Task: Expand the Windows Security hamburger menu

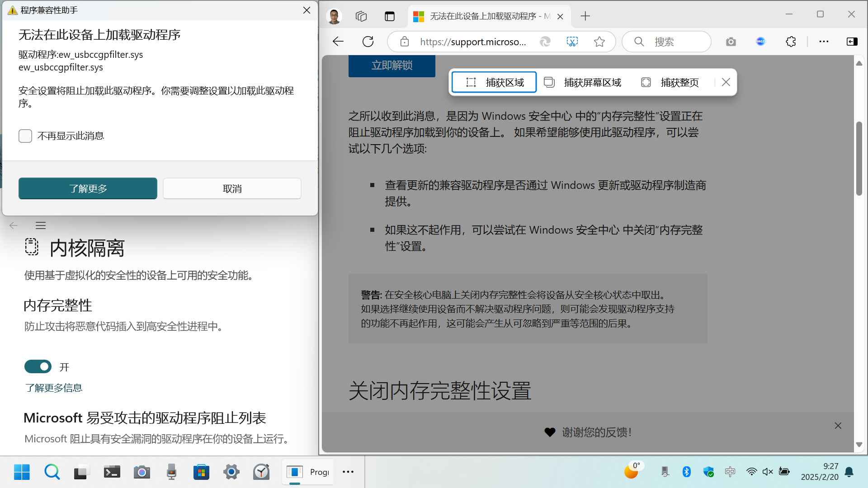Action: [x=41, y=225]
